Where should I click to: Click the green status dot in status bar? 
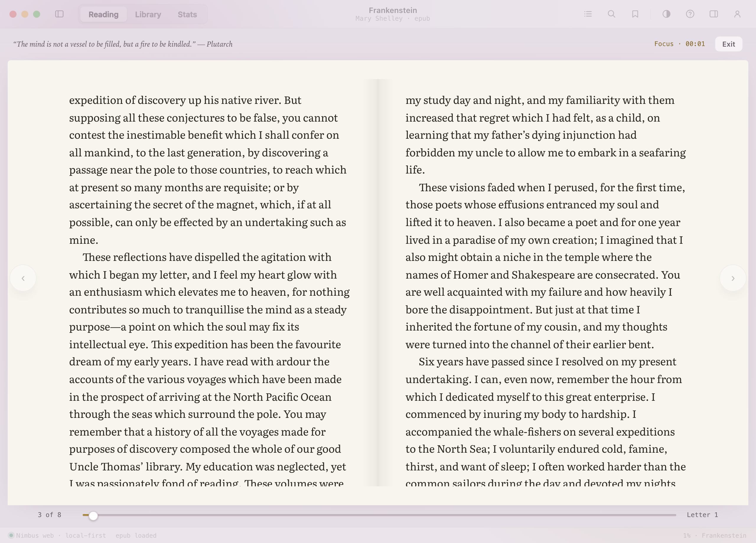[11, 535]
